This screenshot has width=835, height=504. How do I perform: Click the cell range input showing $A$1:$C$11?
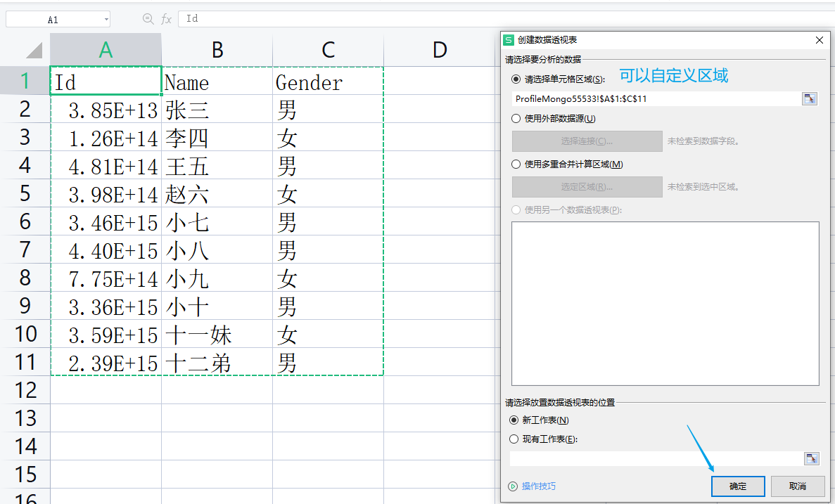(x=656, y=98)
